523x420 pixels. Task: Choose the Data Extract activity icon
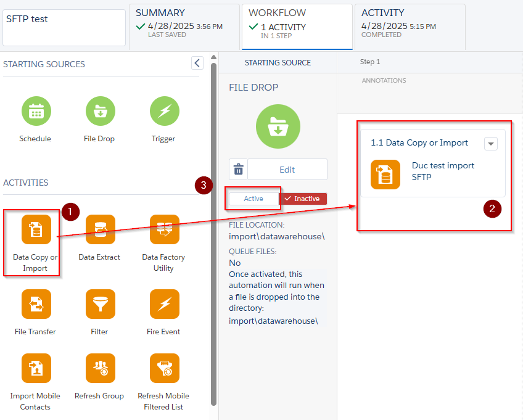click(100, 230)
